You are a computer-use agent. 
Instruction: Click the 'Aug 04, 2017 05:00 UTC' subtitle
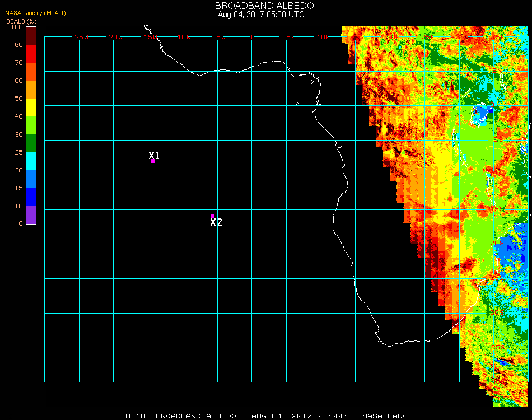[x=261, y=15]
